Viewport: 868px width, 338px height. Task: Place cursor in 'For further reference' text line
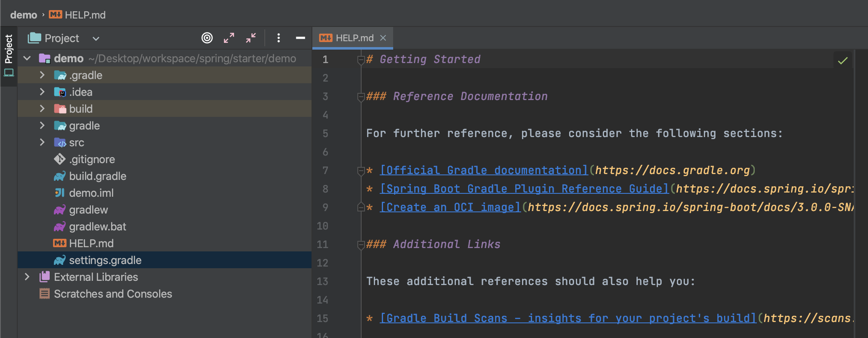point(574,133)
